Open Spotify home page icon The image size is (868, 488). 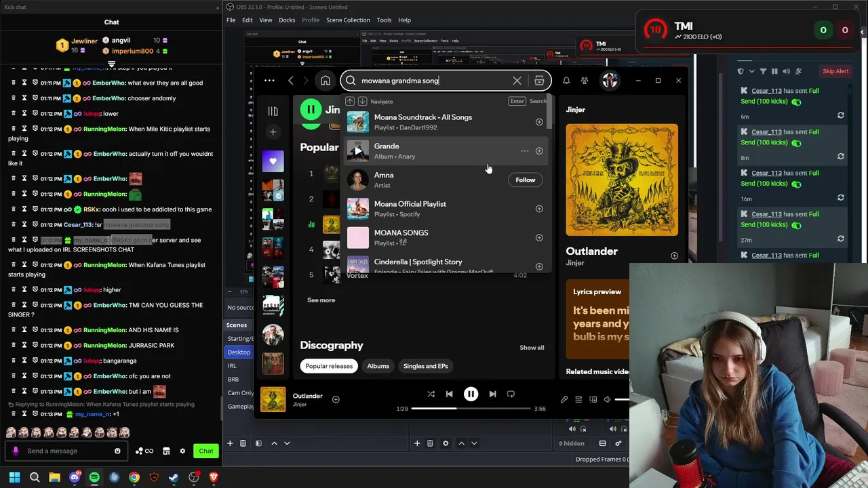click(325, 81)
